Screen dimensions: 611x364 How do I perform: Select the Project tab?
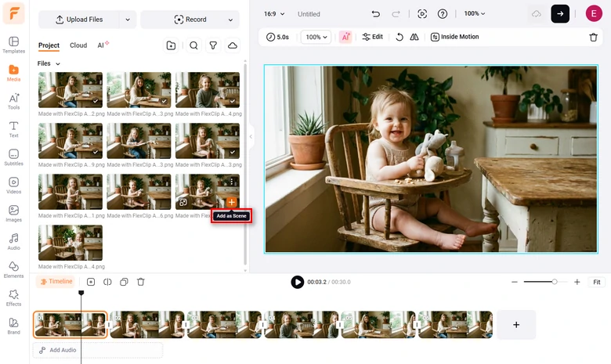point(49,45)
